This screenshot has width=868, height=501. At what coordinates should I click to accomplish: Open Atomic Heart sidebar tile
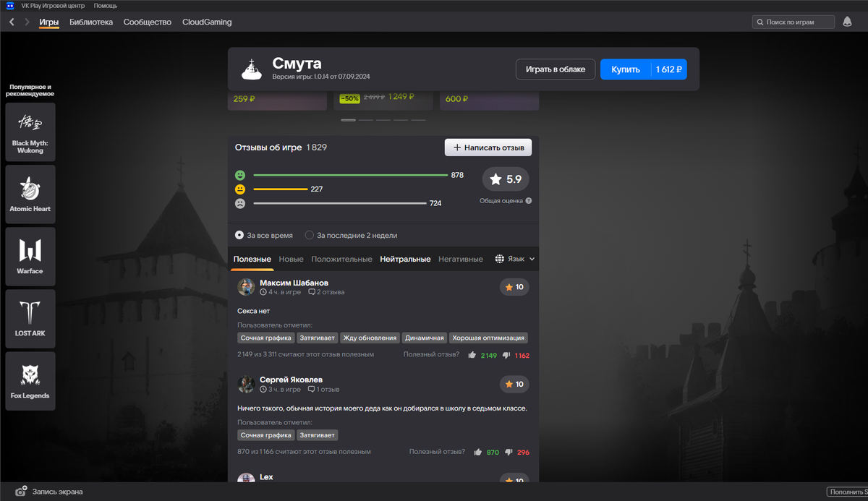(30, 194)
